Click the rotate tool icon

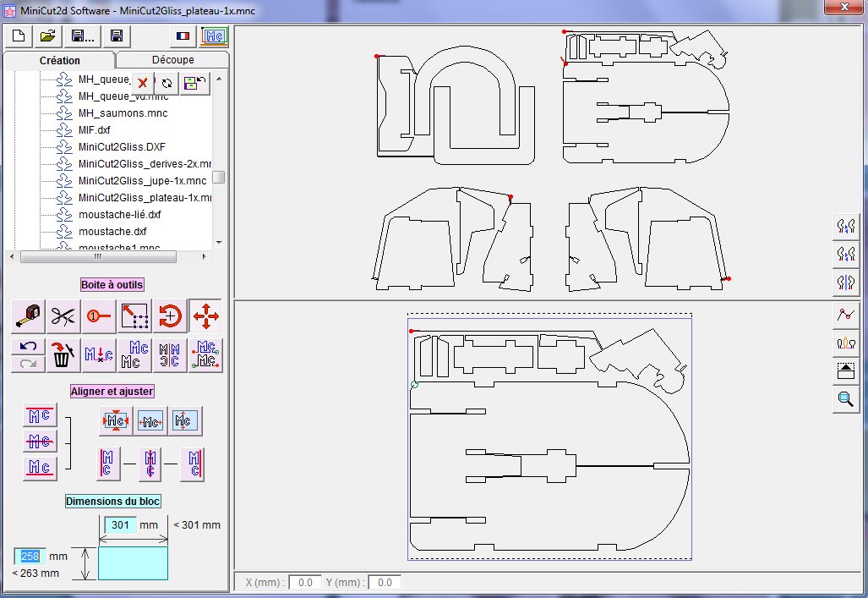tap(170, 315)
